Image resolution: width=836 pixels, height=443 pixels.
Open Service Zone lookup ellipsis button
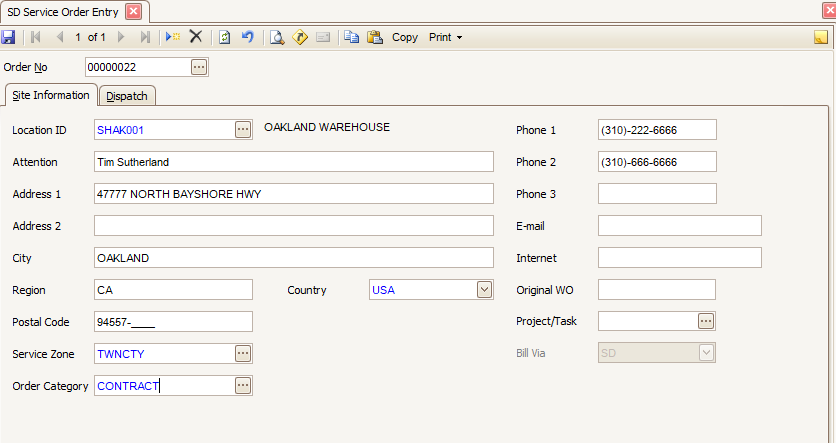click(243, 354)
